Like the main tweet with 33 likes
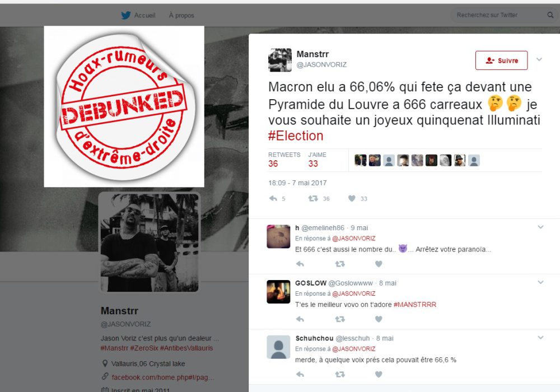This screenshot has width=560, height=392. coord(352,198)
